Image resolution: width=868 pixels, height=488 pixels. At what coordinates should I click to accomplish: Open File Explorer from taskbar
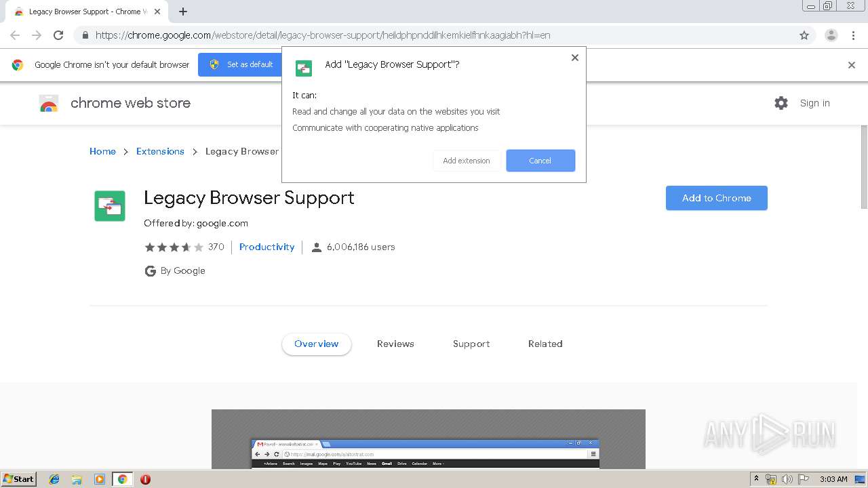77,479
